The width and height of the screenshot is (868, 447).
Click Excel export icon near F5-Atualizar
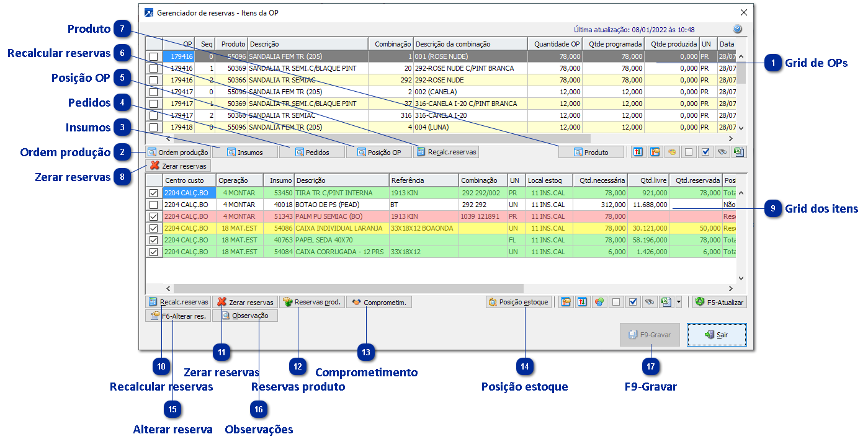666,303
